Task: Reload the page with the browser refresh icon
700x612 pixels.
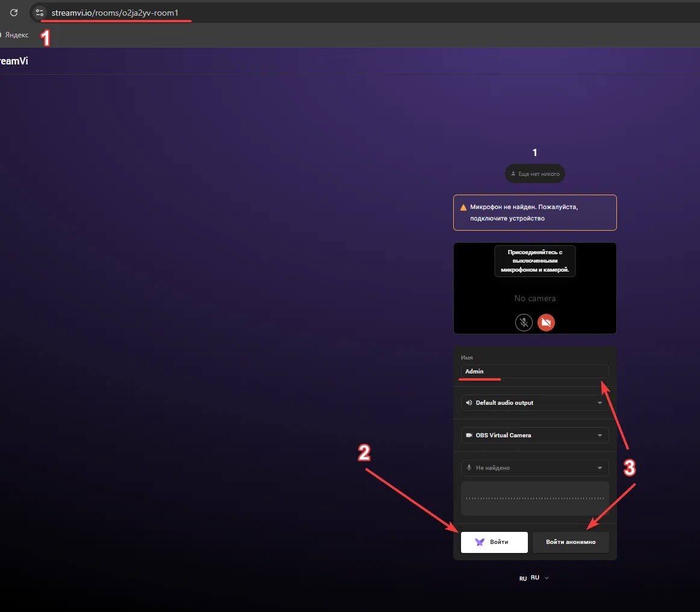Action: pos(14,13)
